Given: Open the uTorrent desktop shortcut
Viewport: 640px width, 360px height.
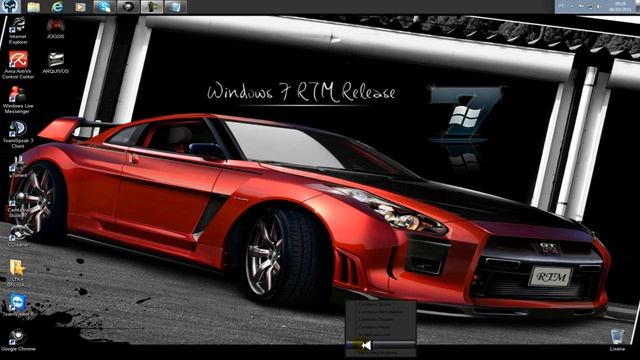Looking at the screenshot, I should point(18,166).
